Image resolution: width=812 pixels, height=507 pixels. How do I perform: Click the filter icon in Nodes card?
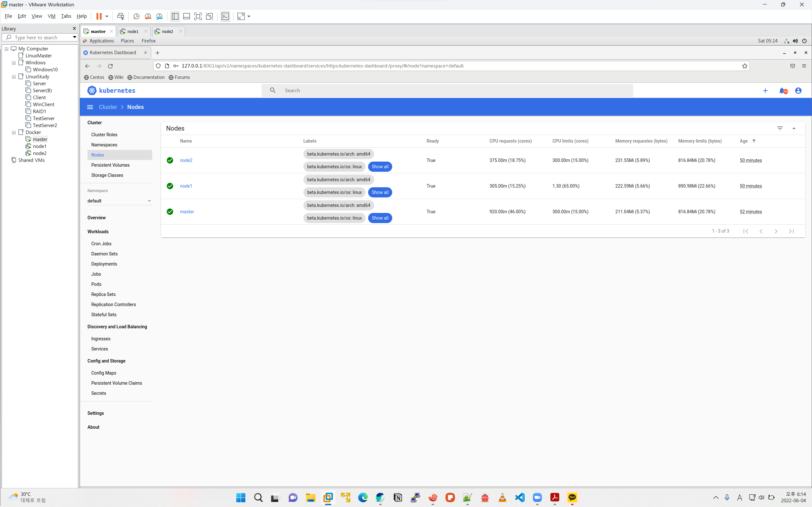pos(780,128)
